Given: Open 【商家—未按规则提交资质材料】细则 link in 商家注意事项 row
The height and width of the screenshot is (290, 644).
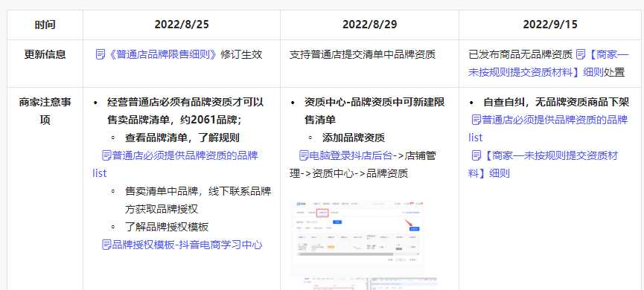Looking at the screenshot, I should pos(543,164).
